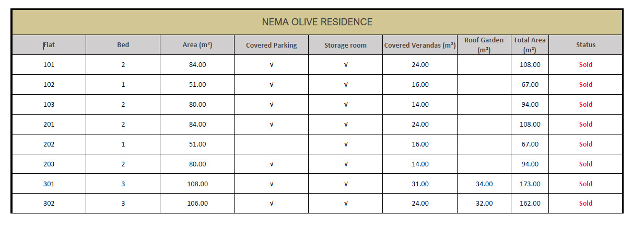Screen dimensions: 644x225
Task: Select the 173.00 total area cell
Action: pos(530,184)
